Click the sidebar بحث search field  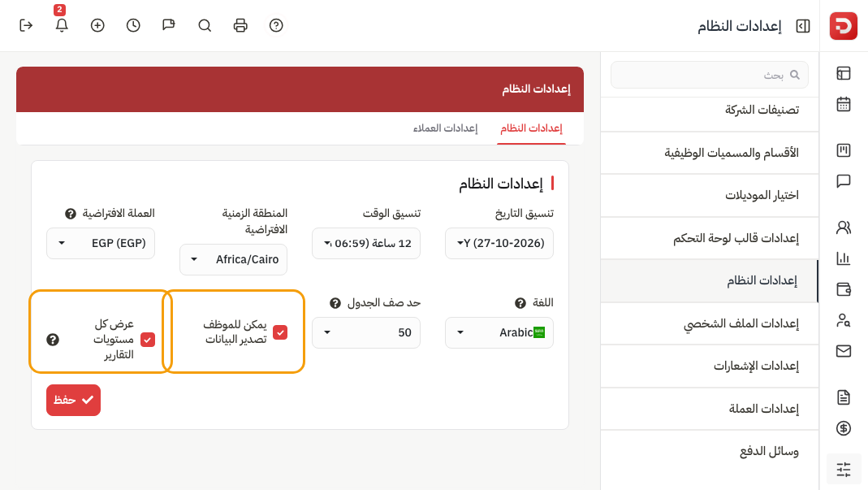(709, 75)
